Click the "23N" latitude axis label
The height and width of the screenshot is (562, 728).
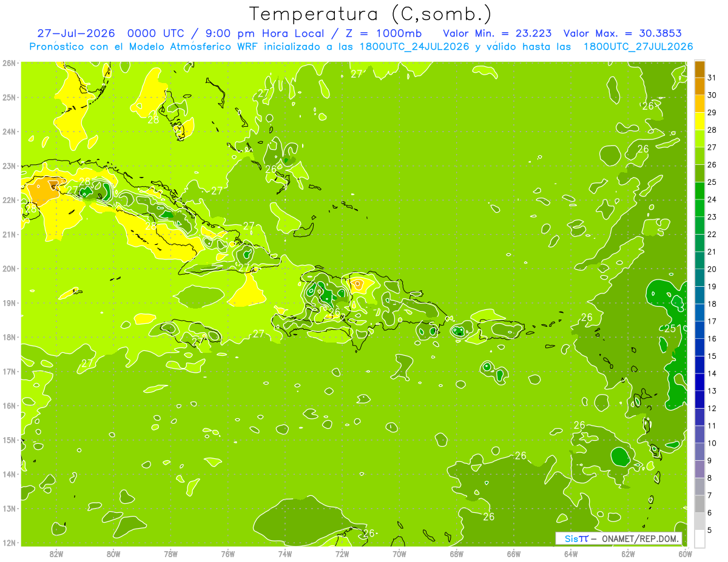pyautogui.click(x=9, y=166)
